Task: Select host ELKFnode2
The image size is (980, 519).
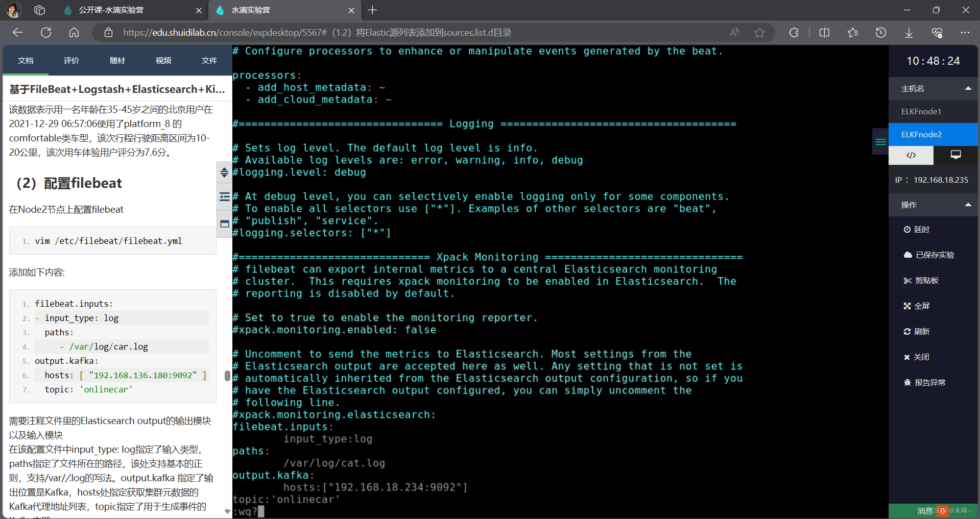Action: point(933,134)
